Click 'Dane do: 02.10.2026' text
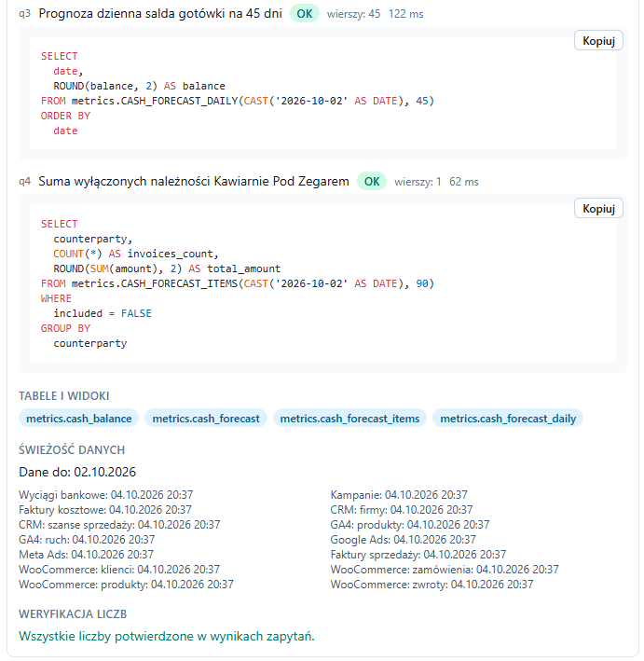Screen dimensions: 644x661 77,472
